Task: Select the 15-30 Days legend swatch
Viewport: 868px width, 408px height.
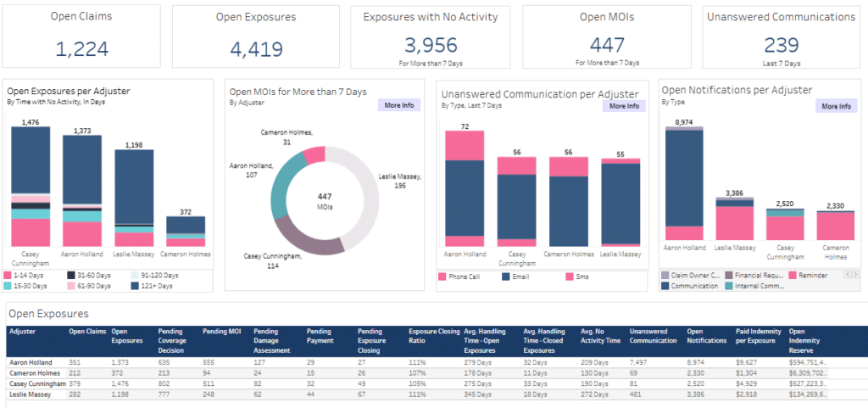Action: tap(8, 286)
